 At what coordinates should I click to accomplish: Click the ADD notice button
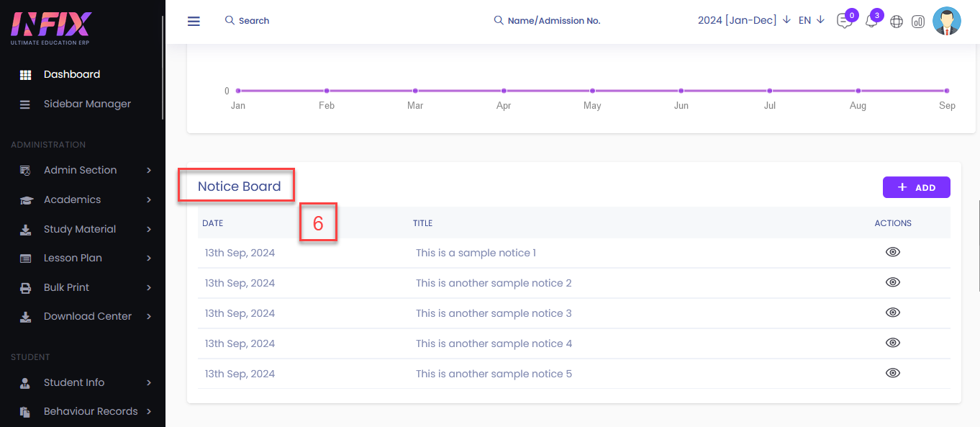tap(916, 187)
